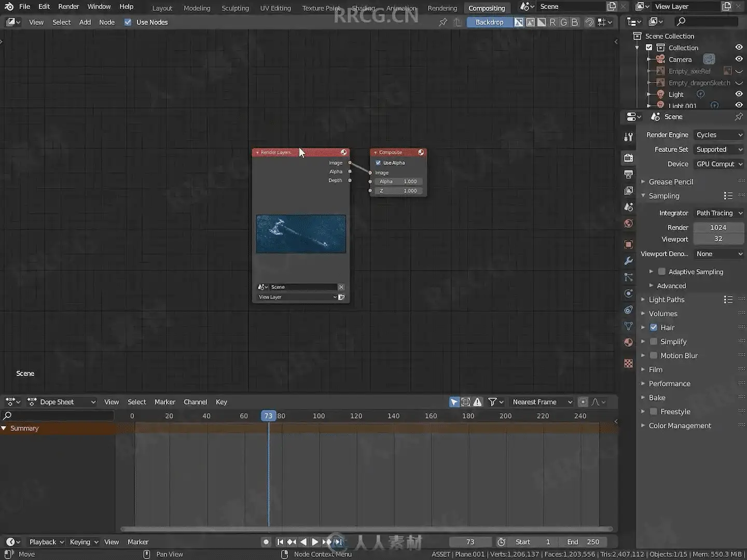Uncheck the Collection exclude checkbox
Viewport: 747px width, 560px height.
(649, 48)
